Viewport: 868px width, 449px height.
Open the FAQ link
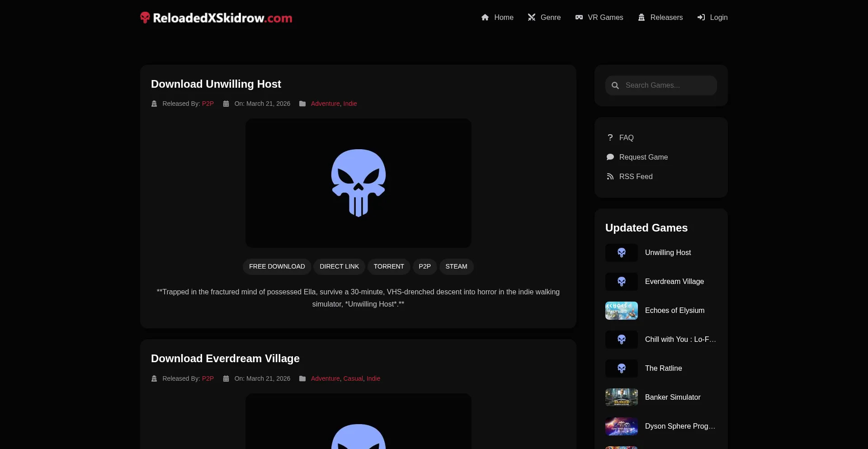pos(626,137)
